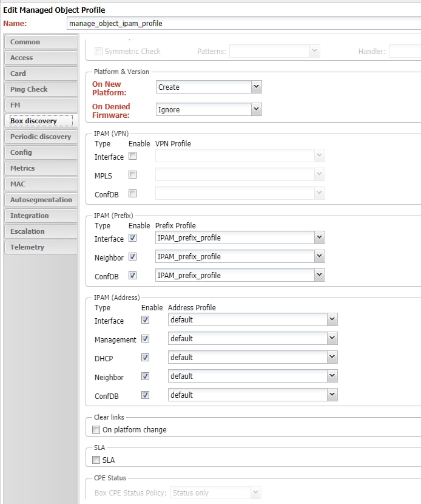The height and width of the screenshot is (504, 421).
Task: Select the Ping Check tab
Action: 41,89
